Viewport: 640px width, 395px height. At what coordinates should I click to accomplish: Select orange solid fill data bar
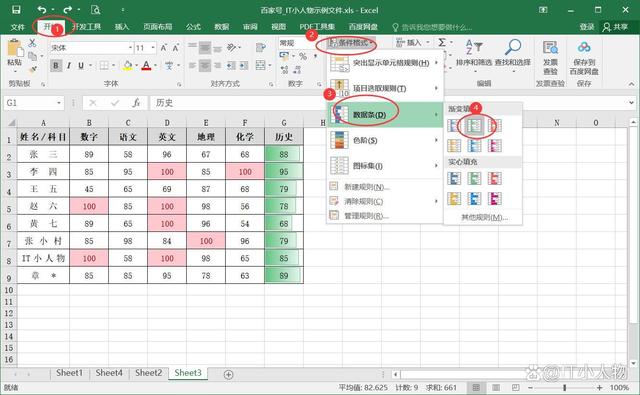tap(454, 198)
